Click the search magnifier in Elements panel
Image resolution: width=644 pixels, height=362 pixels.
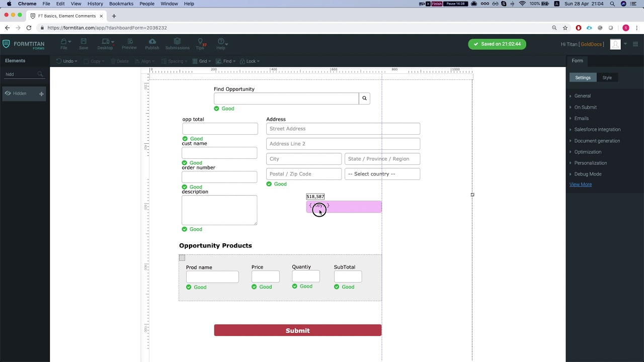pyautogui.click(x=40, y=74)
